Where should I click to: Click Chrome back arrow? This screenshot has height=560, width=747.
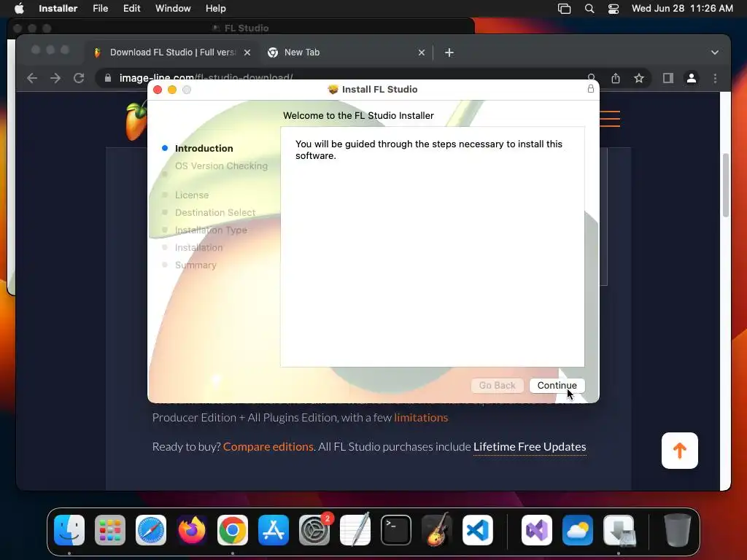click(32, 78)
